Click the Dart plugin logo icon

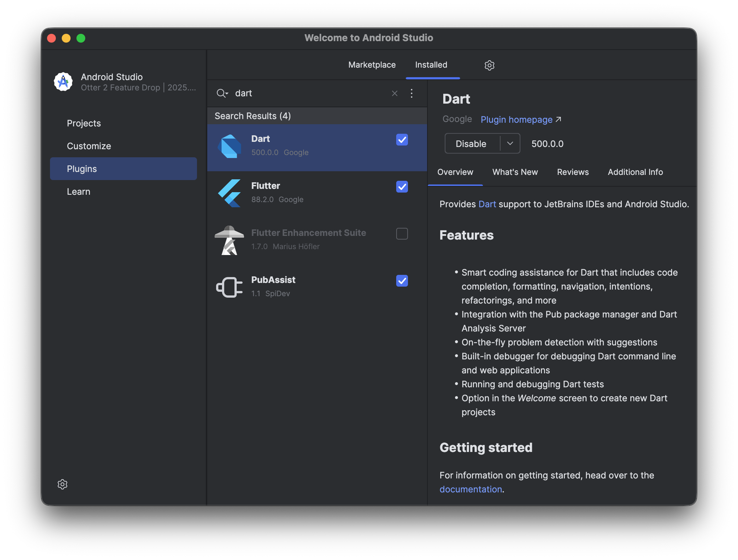229,146
